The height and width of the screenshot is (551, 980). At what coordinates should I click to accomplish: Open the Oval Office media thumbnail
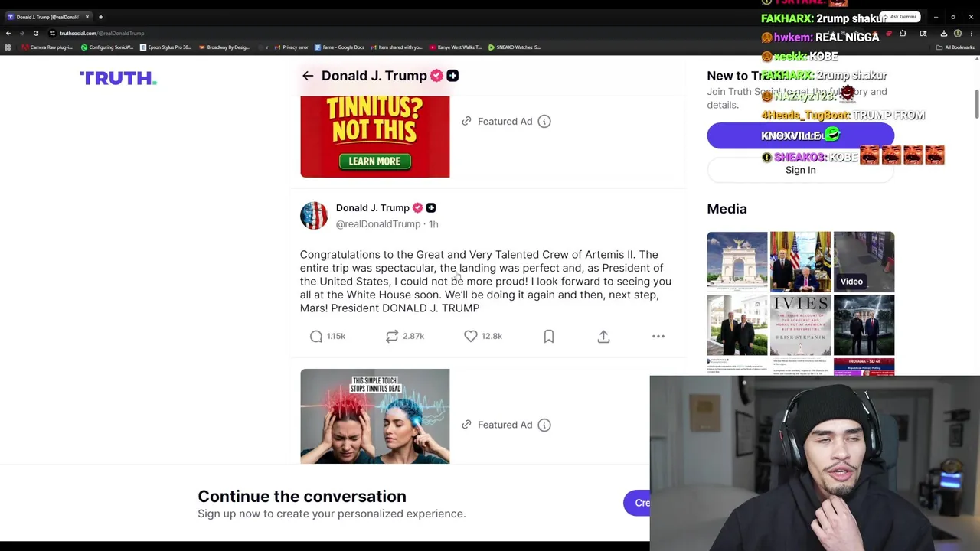(x=800, y=262)
